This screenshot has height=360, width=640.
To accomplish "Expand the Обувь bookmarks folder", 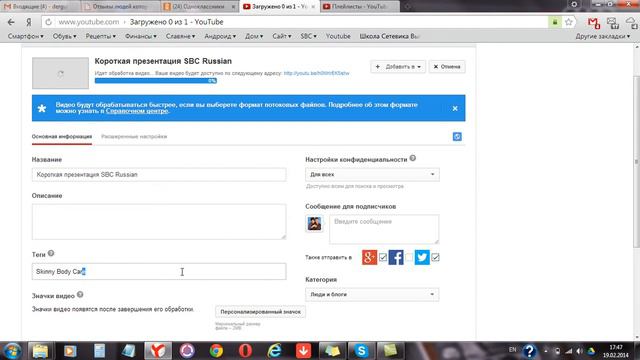I will (64, 36).
